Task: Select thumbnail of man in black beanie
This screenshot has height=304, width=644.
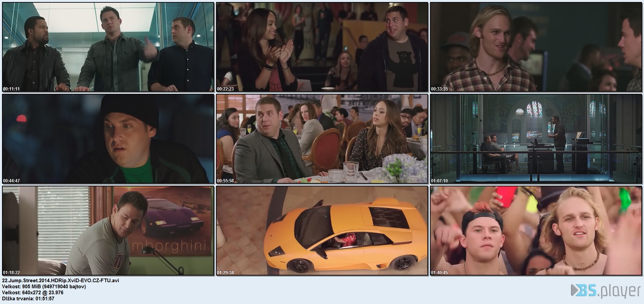Action: click(108, 139)
